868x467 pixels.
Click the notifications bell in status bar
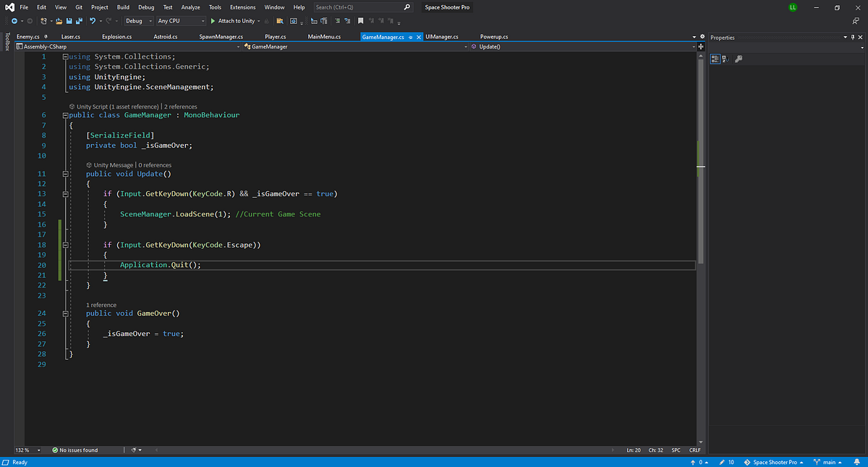(857, 462)
